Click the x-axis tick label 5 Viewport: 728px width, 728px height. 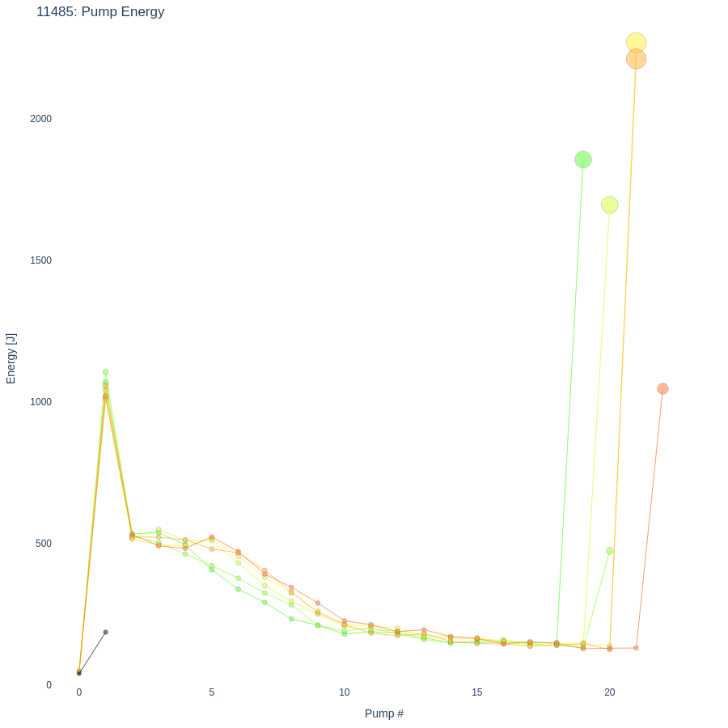[x=212, y=692]
